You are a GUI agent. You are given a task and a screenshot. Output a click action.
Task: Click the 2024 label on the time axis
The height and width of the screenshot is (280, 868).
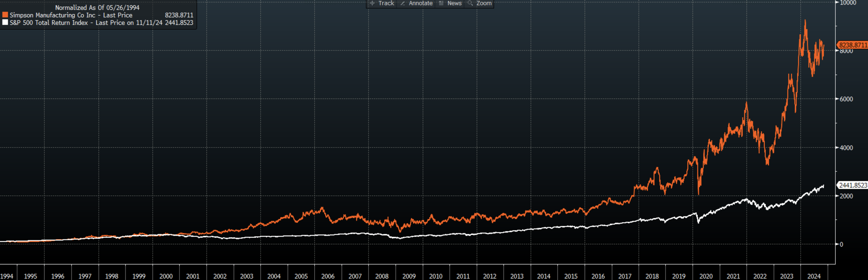point(814,276)
